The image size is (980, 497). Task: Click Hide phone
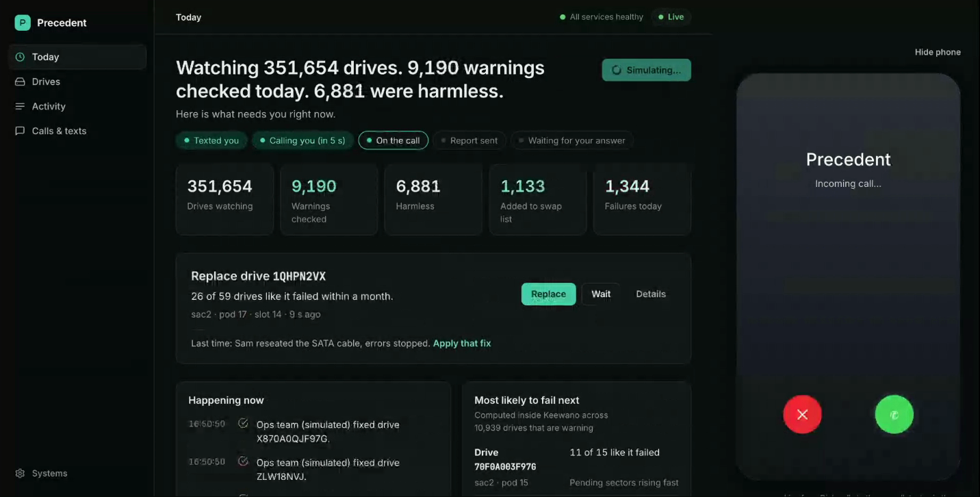[x=938, y=52]
